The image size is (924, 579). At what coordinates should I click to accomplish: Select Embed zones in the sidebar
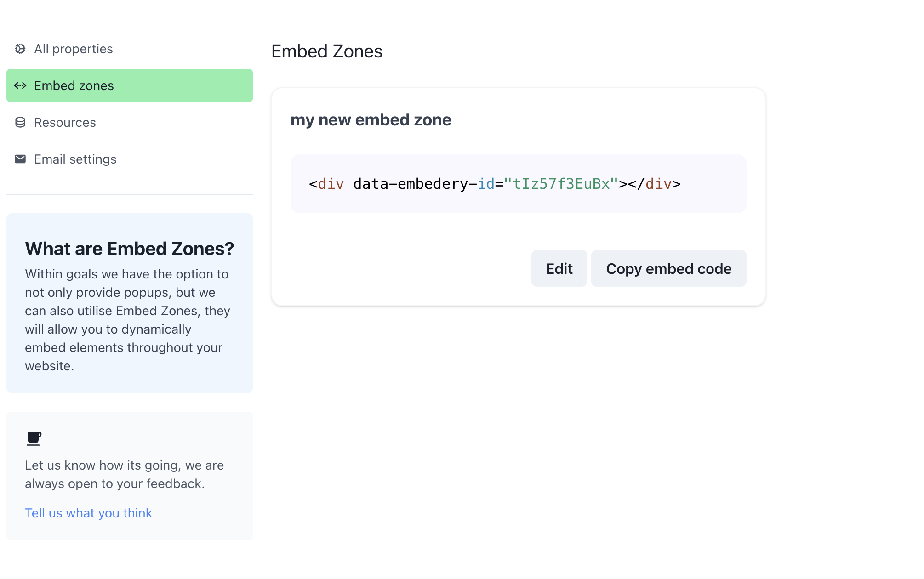coord(130,85)
